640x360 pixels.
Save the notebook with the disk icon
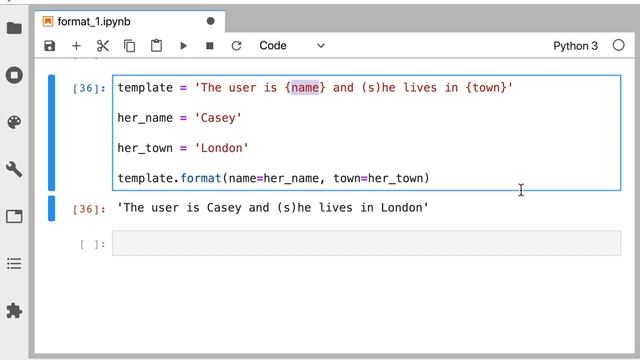click(49, 46)
